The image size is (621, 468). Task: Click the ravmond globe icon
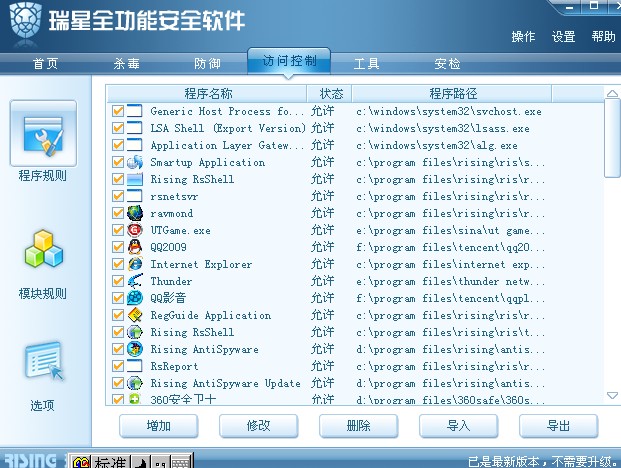point(135,213)
